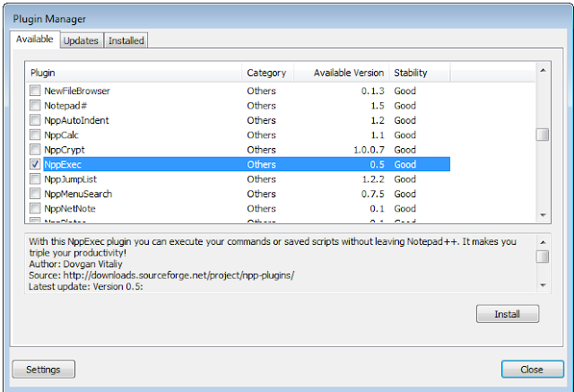The width and height of the screenshot is (574, 392).
Task: Click version 1.2.2 of NppJumpList
Action: click(373, 179)
